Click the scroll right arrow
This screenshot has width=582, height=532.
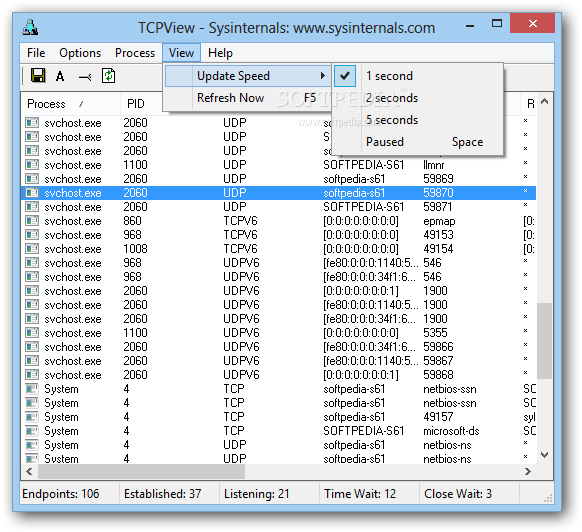(x=527, y=471)
